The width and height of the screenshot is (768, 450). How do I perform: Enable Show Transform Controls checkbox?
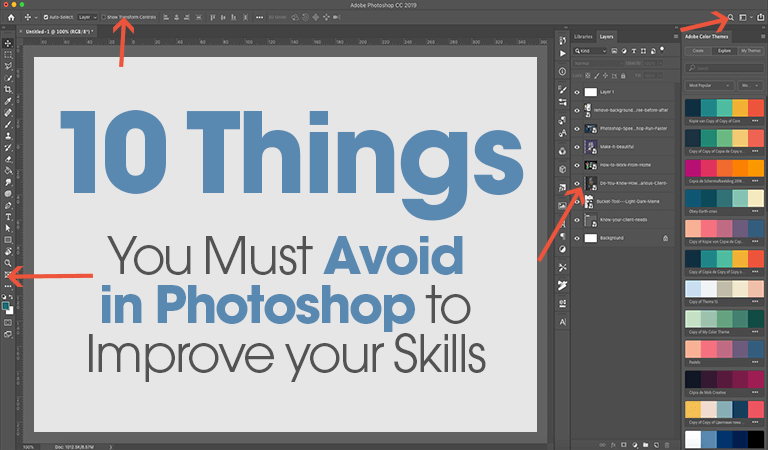(103, 17)
